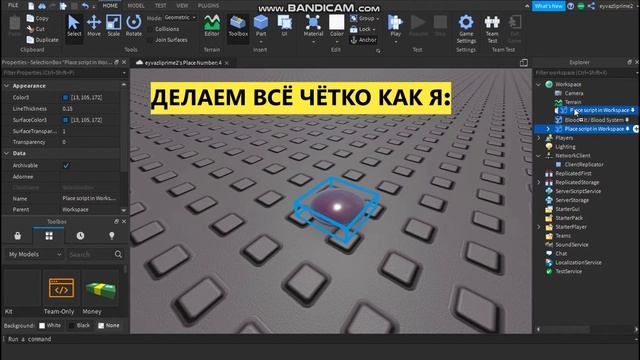The height and width of the screenshot is (360, 640).
Task: Switch to the VIEW ribbon tab
Action: point(182,6)
